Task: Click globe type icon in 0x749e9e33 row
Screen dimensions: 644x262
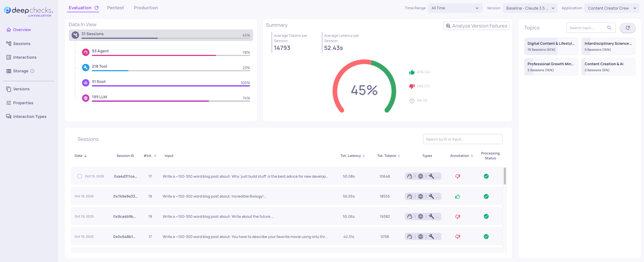Action: 420,196
